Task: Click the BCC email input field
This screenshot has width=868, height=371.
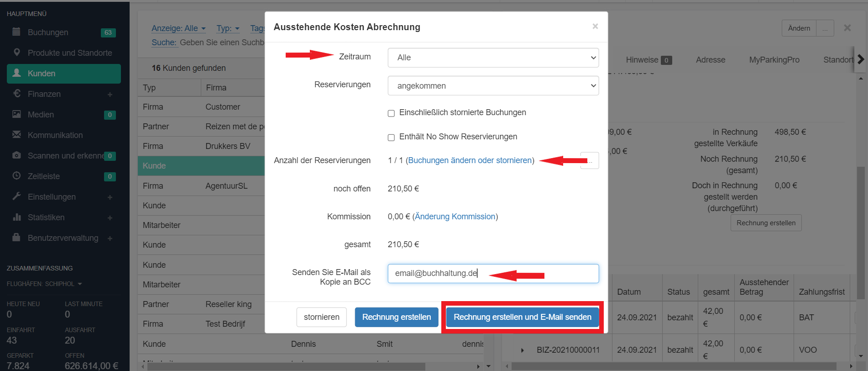Action: (493, 273)
